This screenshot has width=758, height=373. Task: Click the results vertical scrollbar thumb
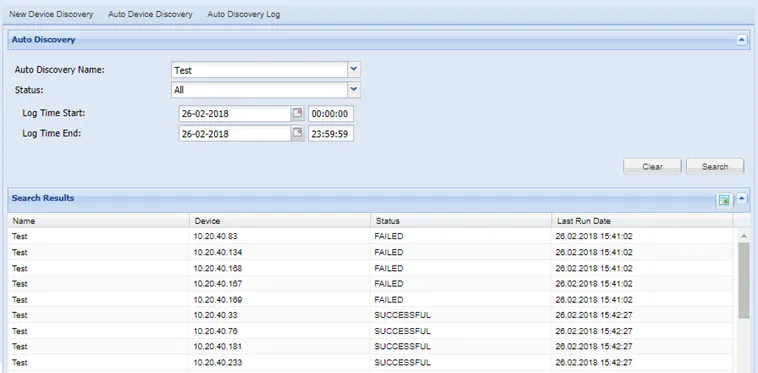743,280
